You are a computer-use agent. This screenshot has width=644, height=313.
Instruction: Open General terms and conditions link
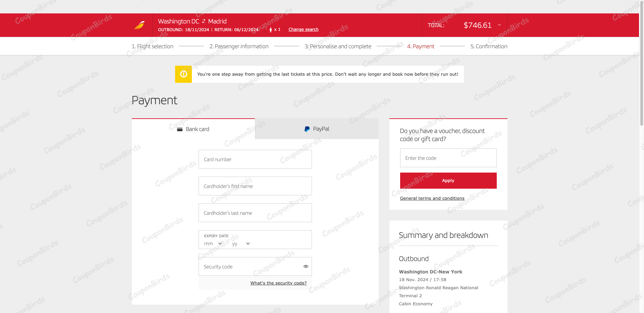[x=432, y=198]
